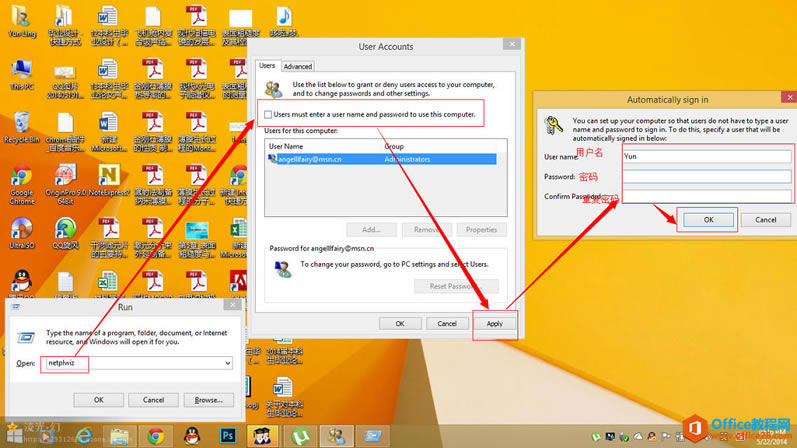Open the Yun Ling user folder icon

coord(21,21)
